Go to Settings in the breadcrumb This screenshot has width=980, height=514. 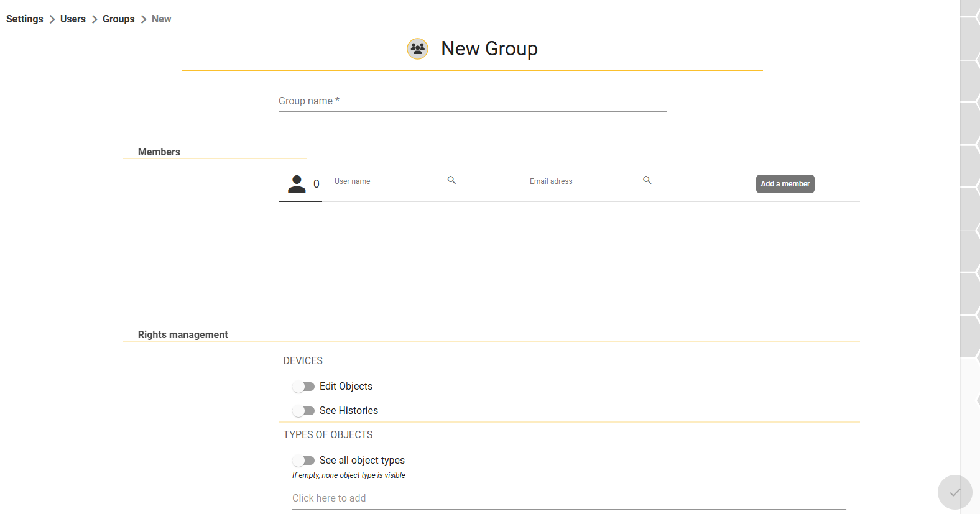coord(25,19)
